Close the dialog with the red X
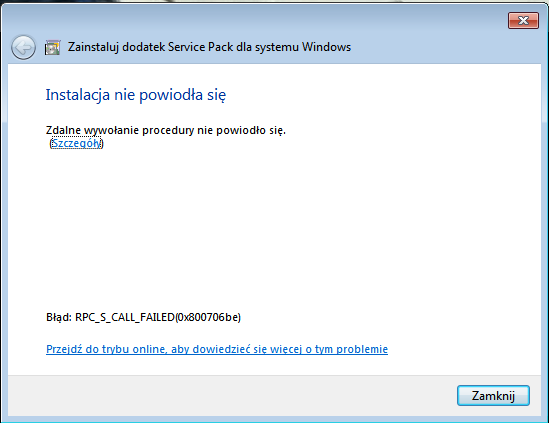This screenshot has height=424, width=549. [x=523, y=21]
